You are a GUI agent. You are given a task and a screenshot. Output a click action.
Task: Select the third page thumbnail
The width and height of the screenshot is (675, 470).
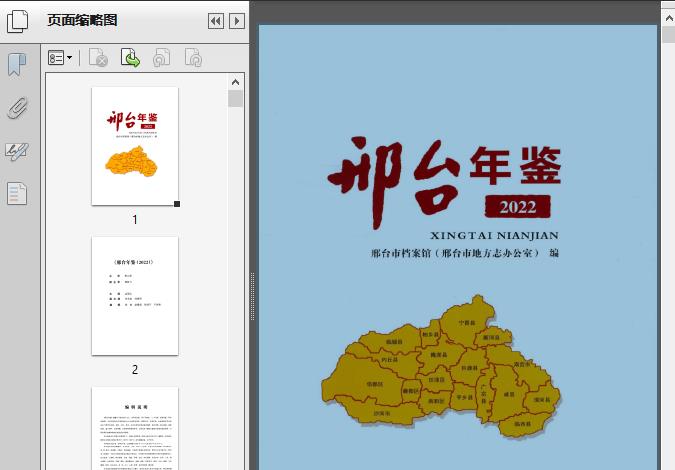135,428
